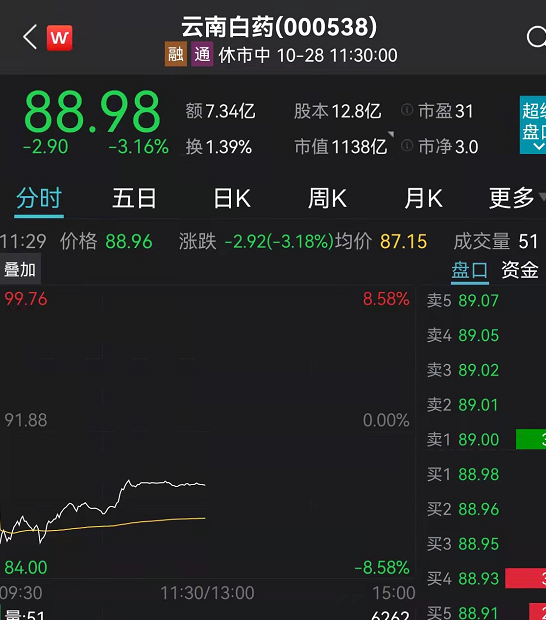Tap the red W badge icon
This screenshot has width=546, height=620.
pos(59,38)
